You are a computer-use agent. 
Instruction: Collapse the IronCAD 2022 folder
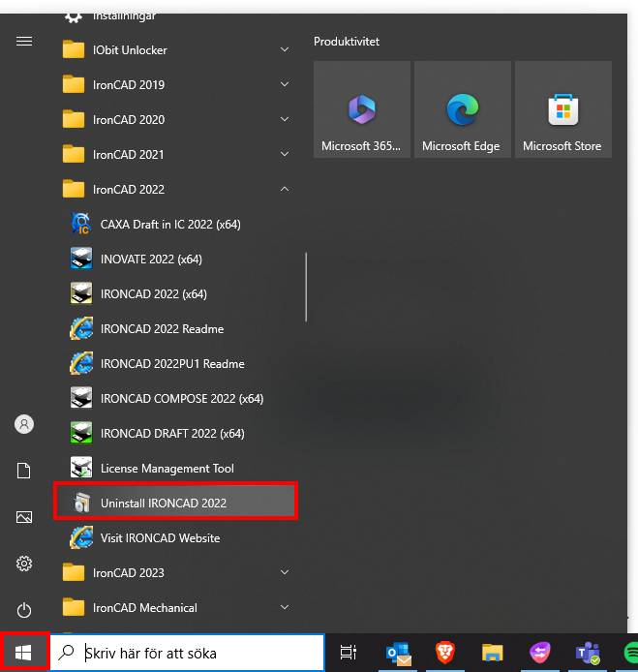coord(175,190)
